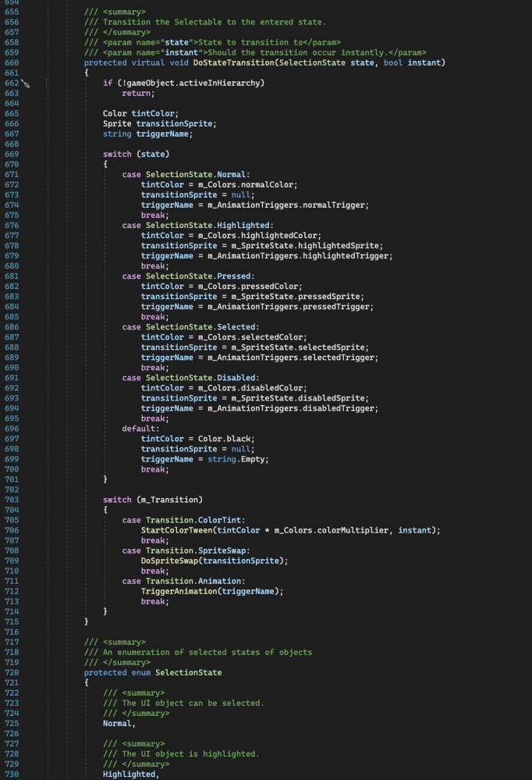Click "case Transition.ColorTint:" label

184,520
